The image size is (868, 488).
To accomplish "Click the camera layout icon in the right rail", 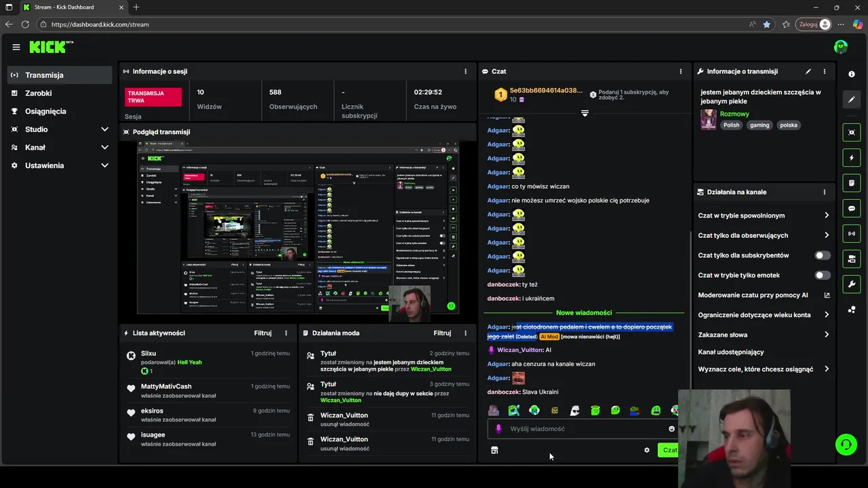I will 852,259.
